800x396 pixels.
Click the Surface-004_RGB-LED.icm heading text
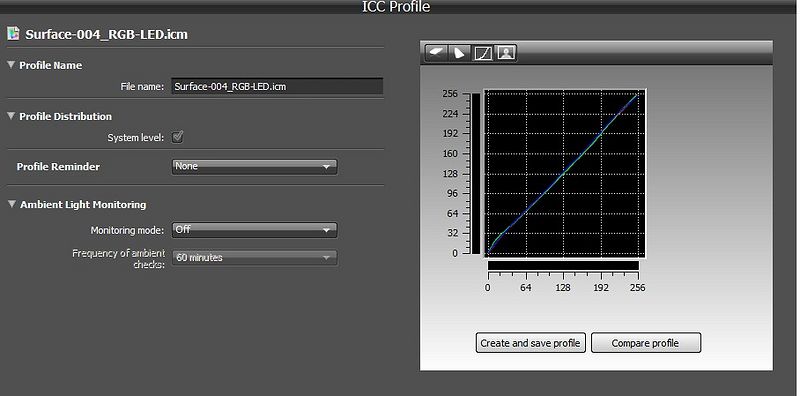(x=106, y=35)
